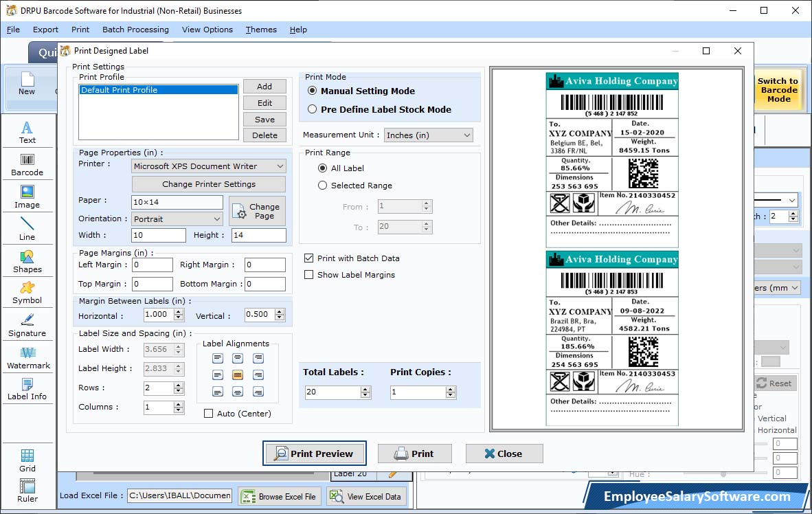Viewport: 812px width, 514px height.
Task: Increase the Horizontal margin stepper
Action: click(x=179, y=312)
